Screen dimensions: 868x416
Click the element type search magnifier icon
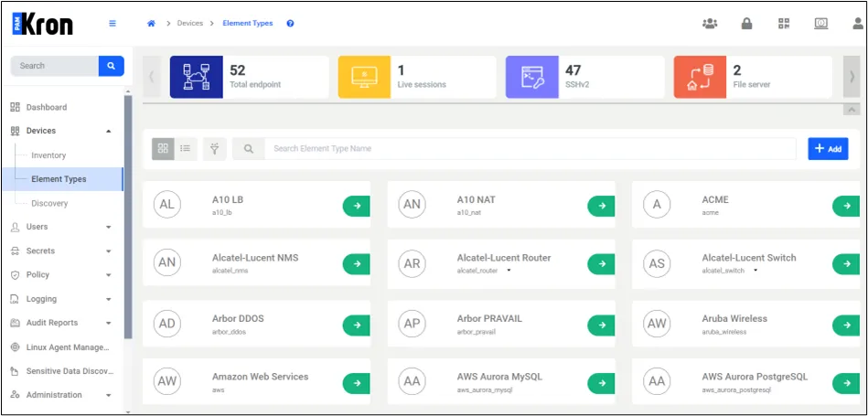249,149
